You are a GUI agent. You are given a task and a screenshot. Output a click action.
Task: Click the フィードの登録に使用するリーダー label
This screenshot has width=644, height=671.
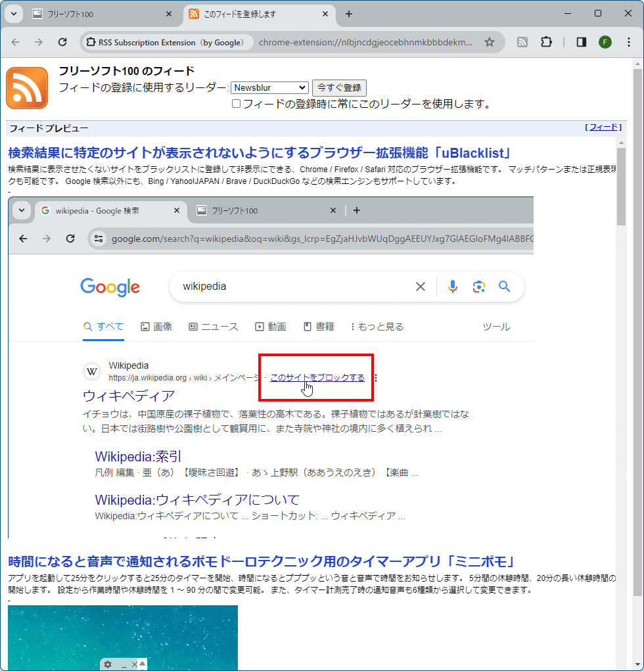[143, 87]
